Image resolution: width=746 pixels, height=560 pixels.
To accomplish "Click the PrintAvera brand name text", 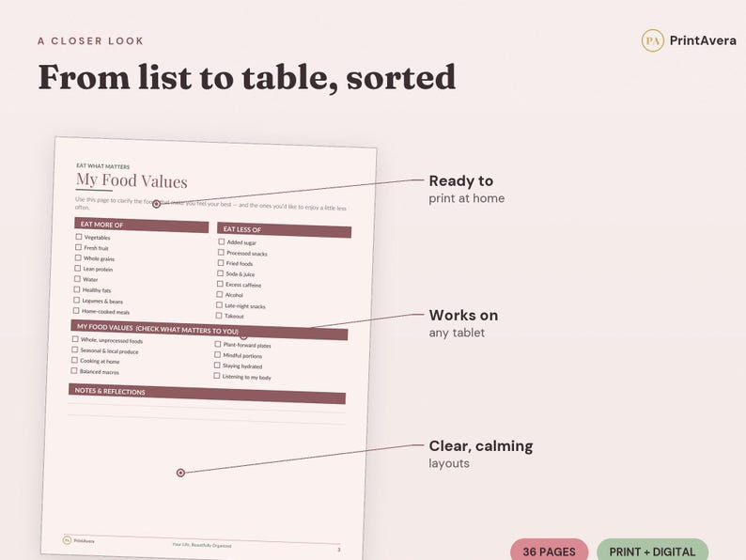I will [x=703, y=40].
